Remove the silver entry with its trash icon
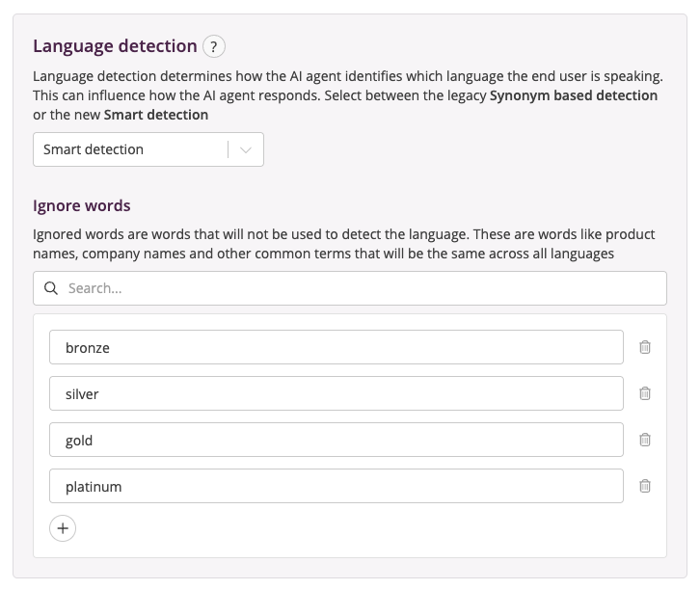Image resolution: width=700 pixels, height=590 pixels. click(x=645, y=393)
